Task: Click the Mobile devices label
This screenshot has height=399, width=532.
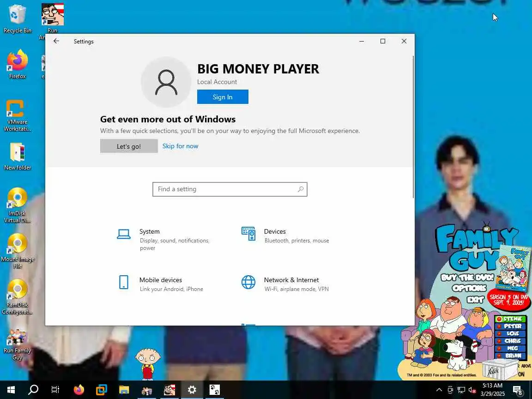Action: (x=161, y=280)
